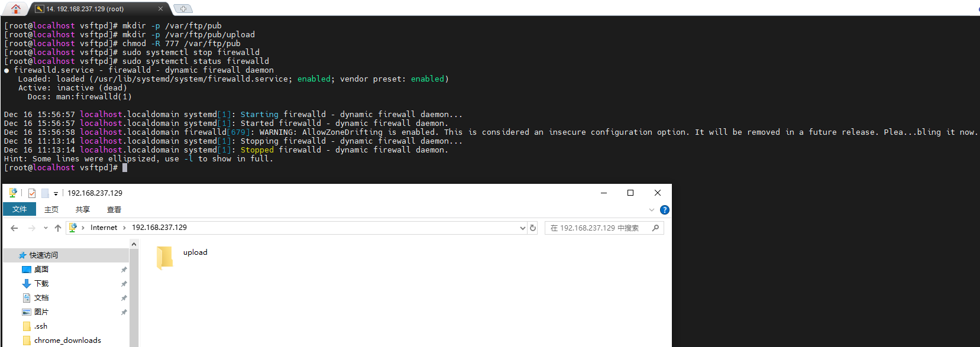This screenshot has width=980, height=347.
Task: Open the 文件 menu tab
Action: click(20, 209)
